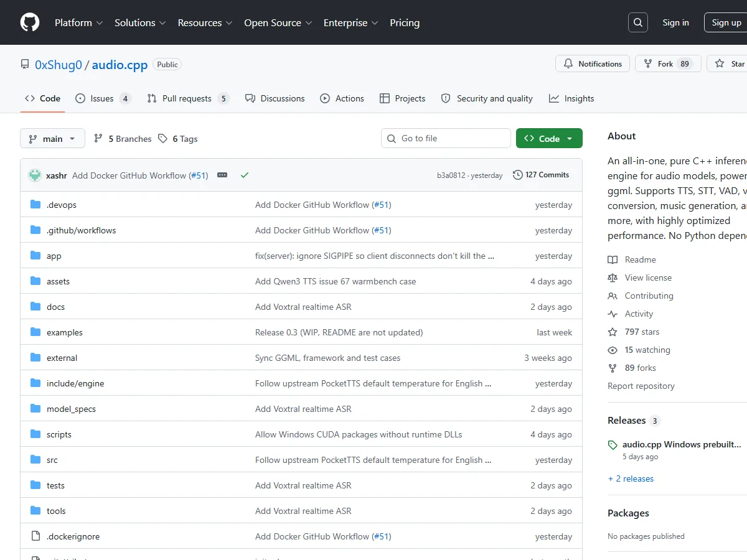Viewport: 747px width, 560px height.
Task: View the 127 Commits history
Action: click(x=541, y=175)
